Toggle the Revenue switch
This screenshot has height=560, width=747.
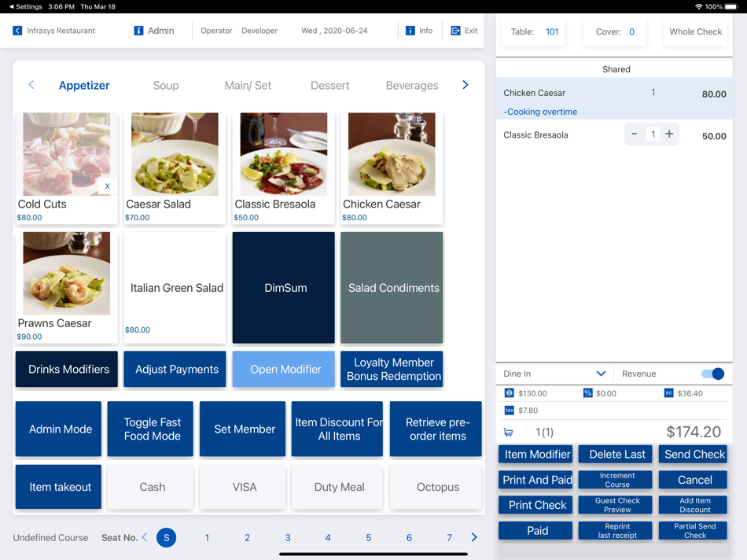[712, 374]
